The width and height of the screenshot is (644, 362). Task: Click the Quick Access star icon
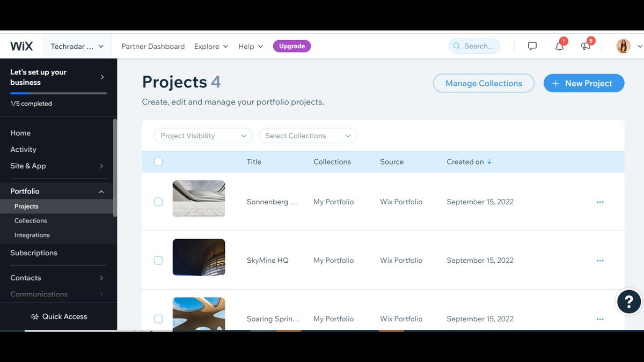[x=35, y=316]
